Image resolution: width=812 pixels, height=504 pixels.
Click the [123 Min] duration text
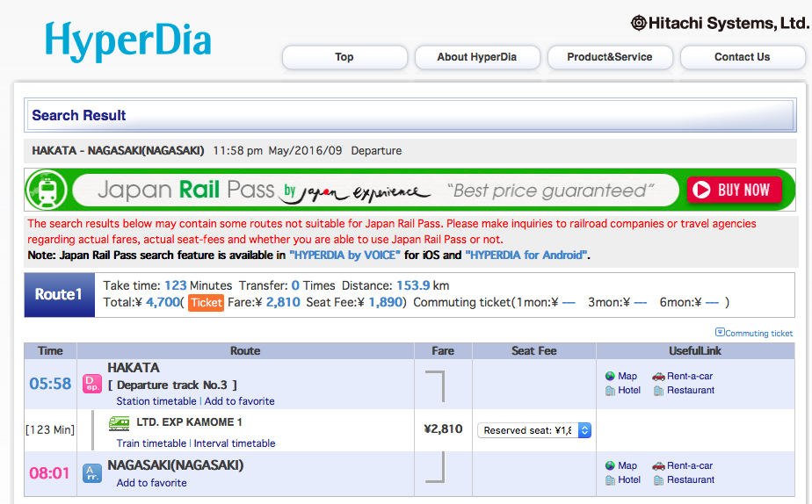click(50, 430)
